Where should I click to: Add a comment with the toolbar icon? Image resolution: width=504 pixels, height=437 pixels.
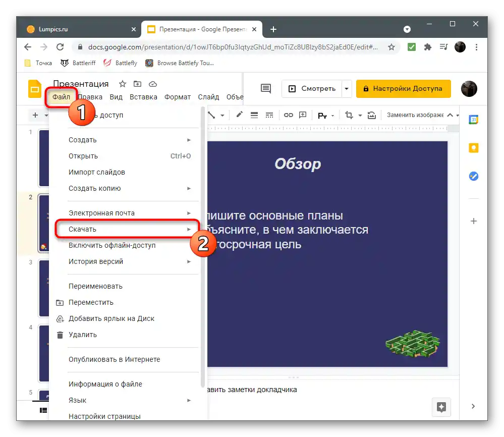pyautogui.click(x=303, y=115)
